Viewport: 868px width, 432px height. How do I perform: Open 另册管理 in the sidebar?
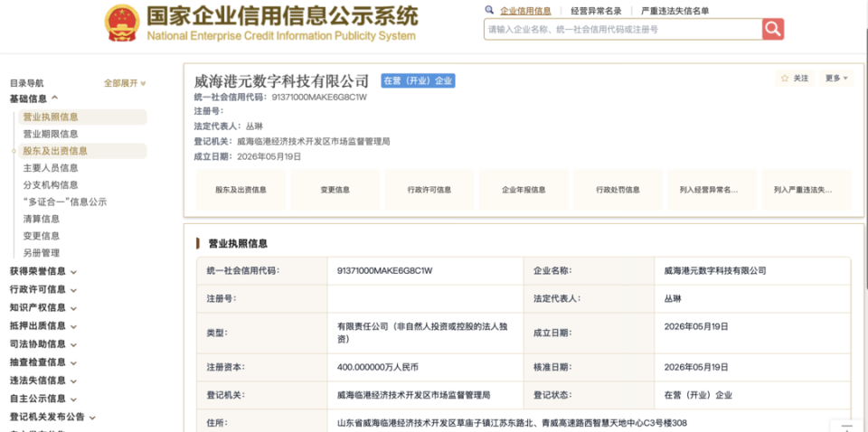point(41,253)
